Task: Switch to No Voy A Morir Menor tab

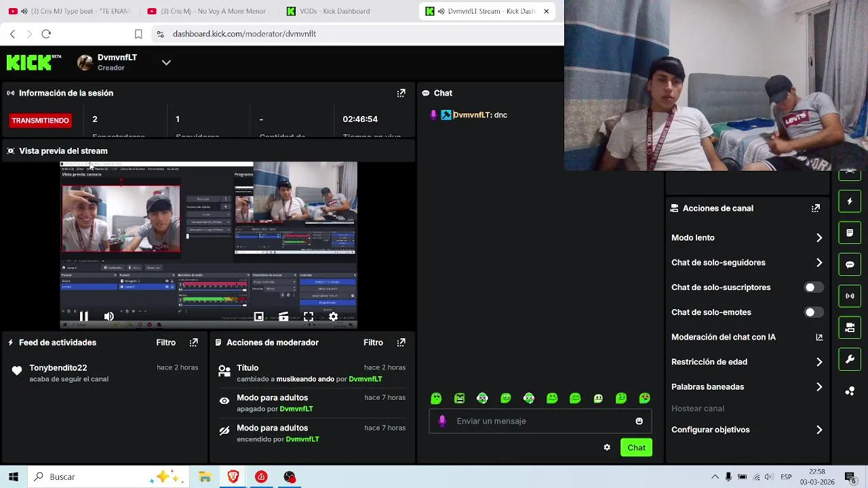Action: 207,11
